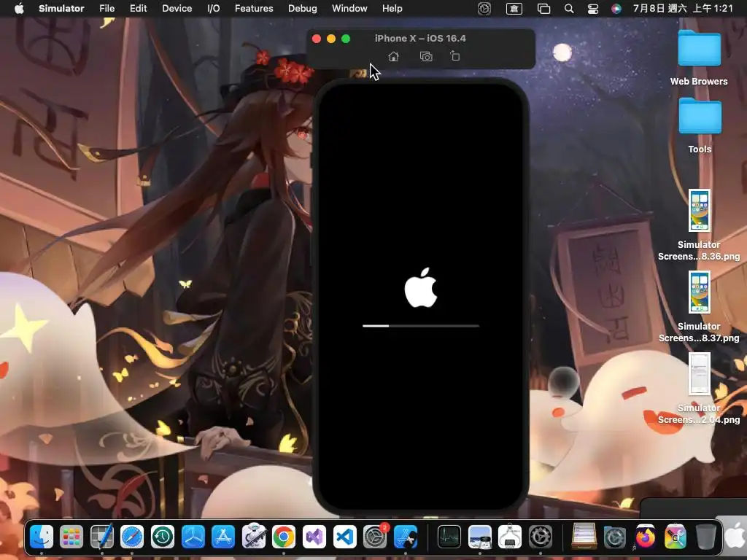Open Spotlight search in the menu bar
The height and width of the screenshot is (560, 747).
tap(569, 9)
